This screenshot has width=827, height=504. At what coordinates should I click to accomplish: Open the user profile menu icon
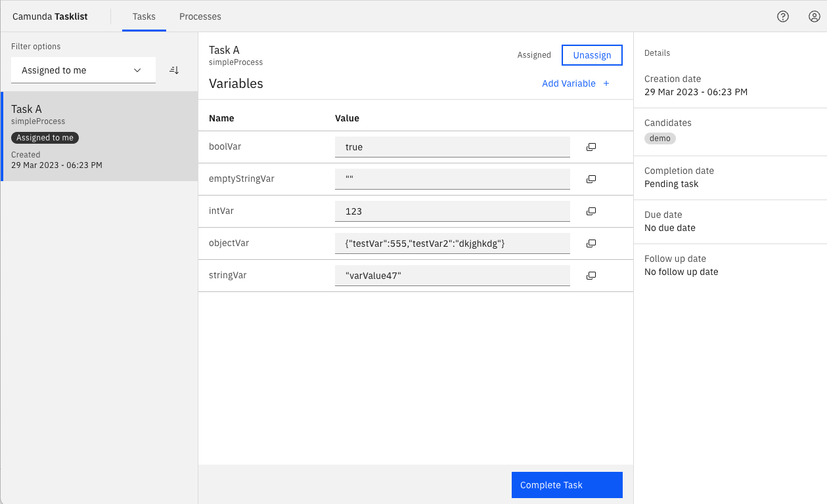814,16
